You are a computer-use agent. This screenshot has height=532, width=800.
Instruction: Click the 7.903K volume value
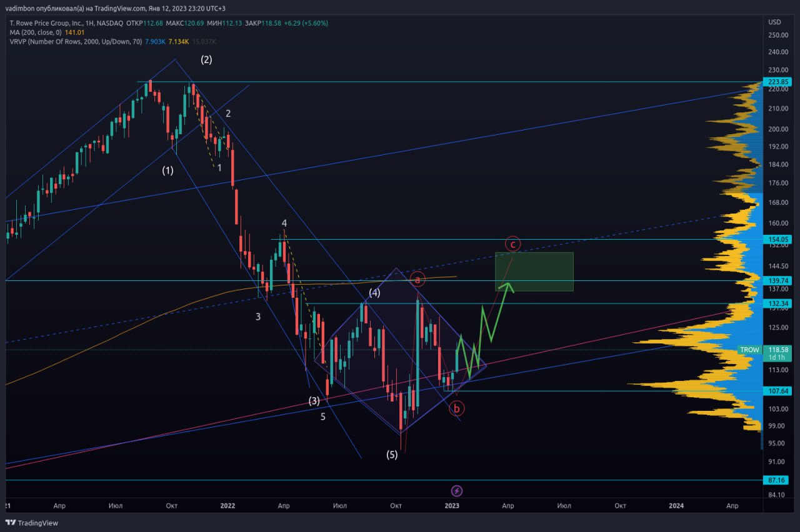155,41
